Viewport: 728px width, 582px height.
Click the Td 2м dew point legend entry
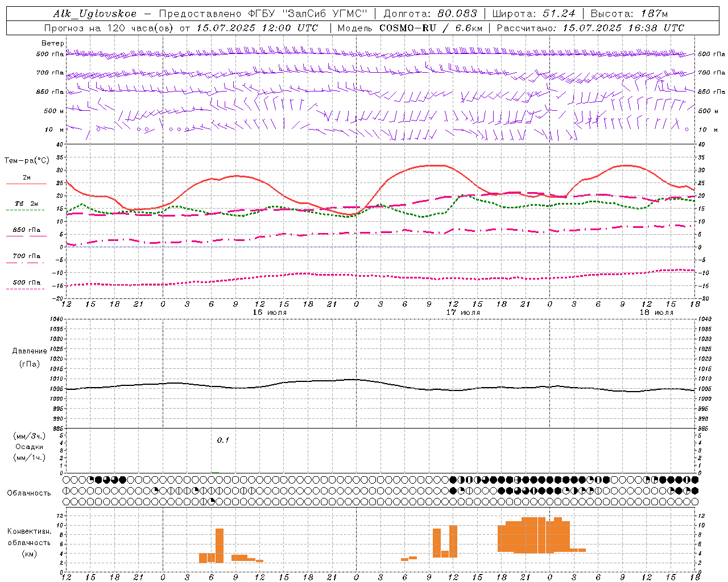(x=27, y=203)
